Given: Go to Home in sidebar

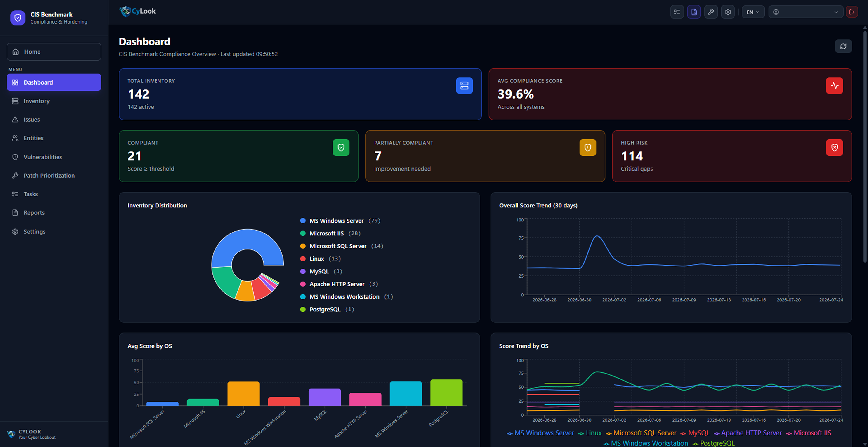Looking at the screenshot, I should [x=54, y=52].
